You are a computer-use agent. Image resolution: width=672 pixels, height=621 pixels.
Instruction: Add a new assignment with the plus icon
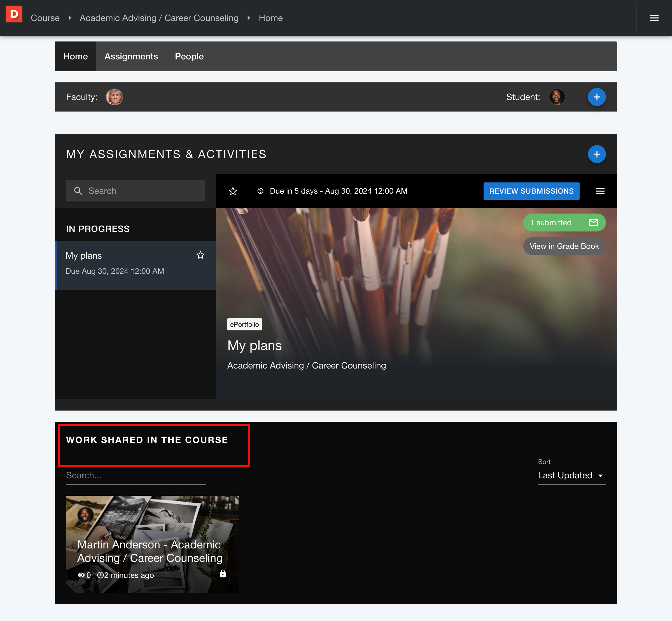596,154
